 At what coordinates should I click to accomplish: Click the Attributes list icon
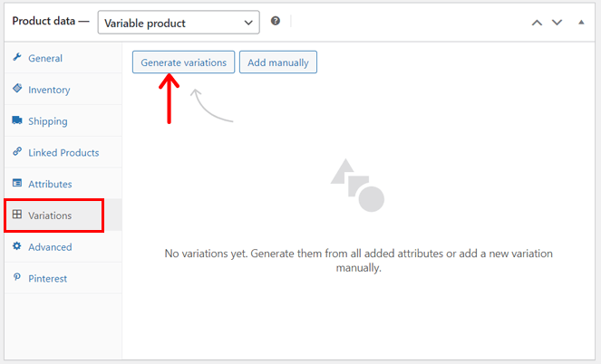click(x=17, y=184)
